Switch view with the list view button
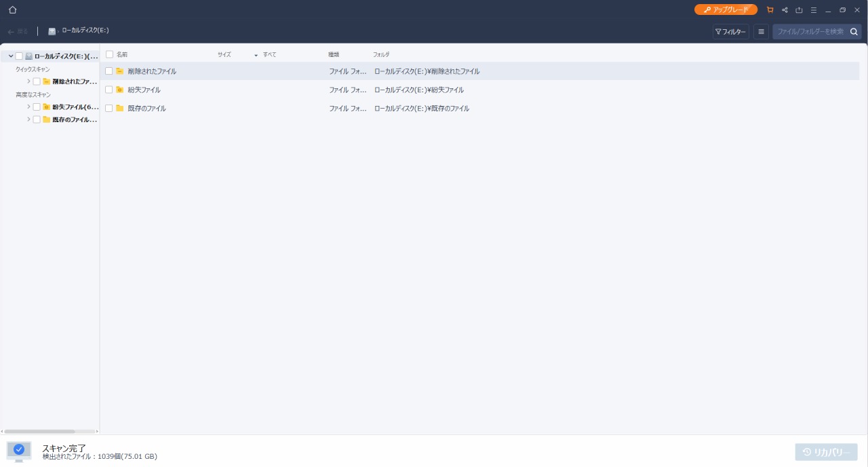Screen dimensions: 868x467 (761, 32)
